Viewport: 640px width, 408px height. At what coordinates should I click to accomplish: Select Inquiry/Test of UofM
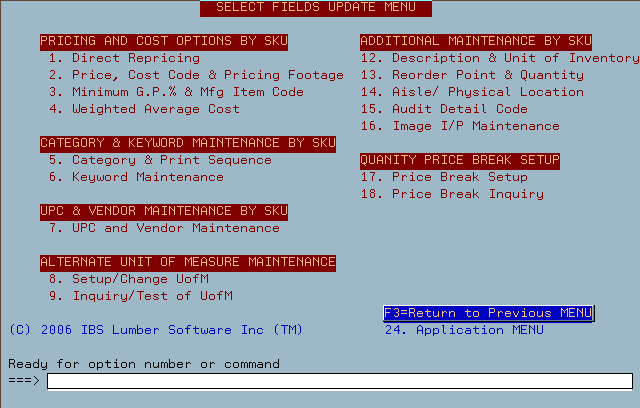[140, 296]
